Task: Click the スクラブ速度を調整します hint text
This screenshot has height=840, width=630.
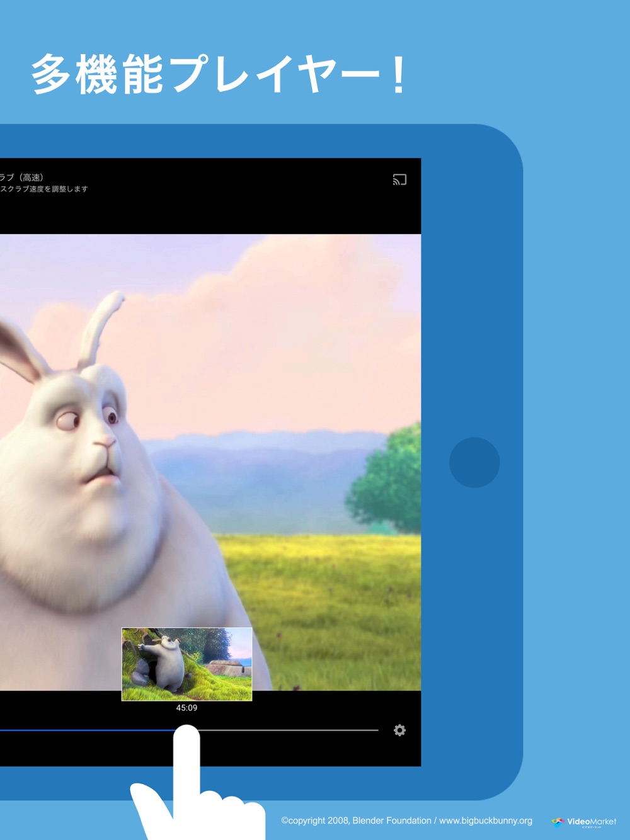Action: (x=44, y=189)
